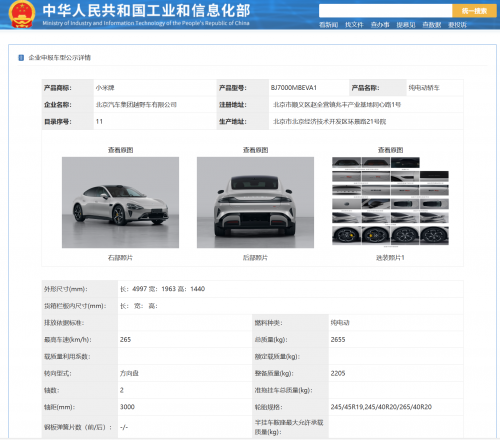This screenshot has height=440, width=500.
Task: Open the 看新闻 navigation item
Action: (328, 25)
